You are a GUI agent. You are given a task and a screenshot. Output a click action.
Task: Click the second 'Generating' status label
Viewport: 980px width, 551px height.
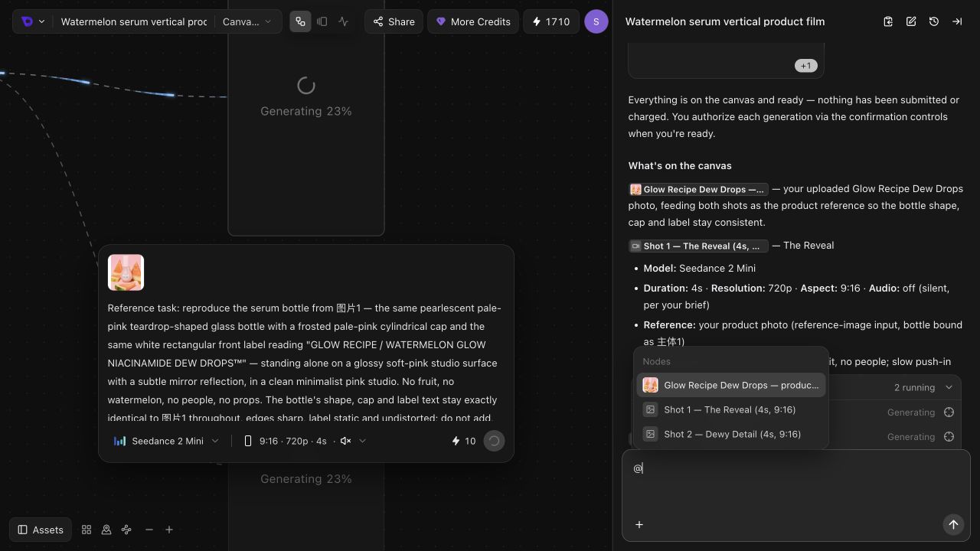[911, 437]
